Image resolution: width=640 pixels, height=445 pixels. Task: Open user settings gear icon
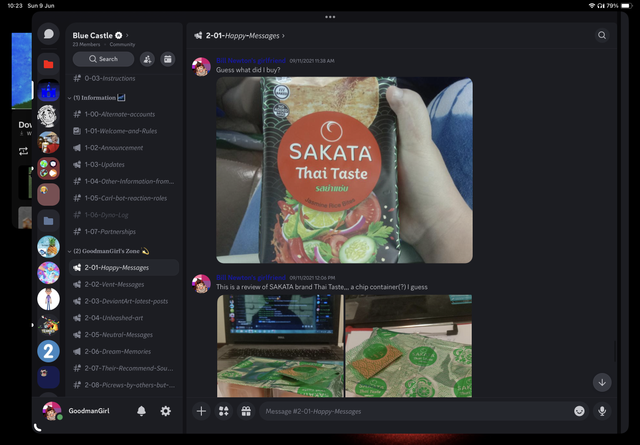tap(165, 411)
